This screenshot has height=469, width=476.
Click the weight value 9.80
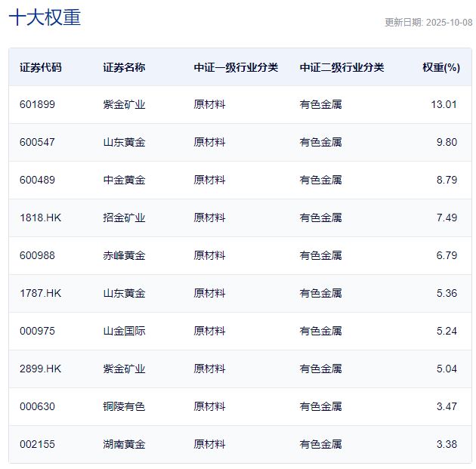tap(447, 142)
